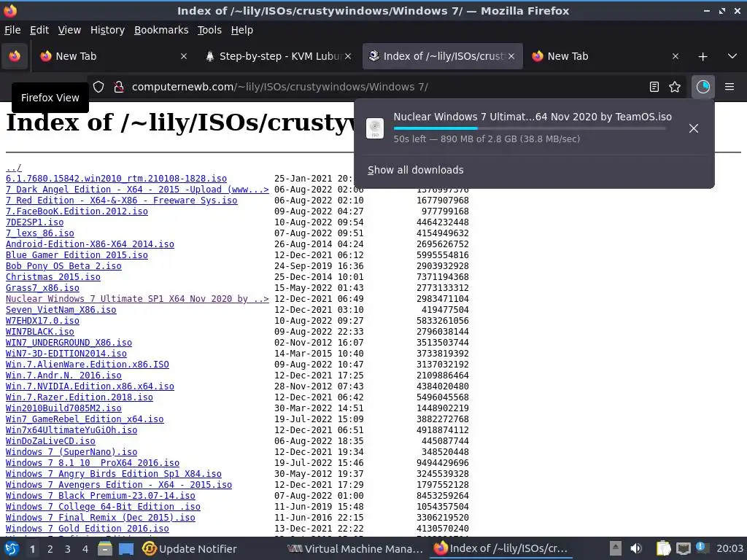Click the insecure connection padlock icon
747x560 pixels.
point(119,87)
